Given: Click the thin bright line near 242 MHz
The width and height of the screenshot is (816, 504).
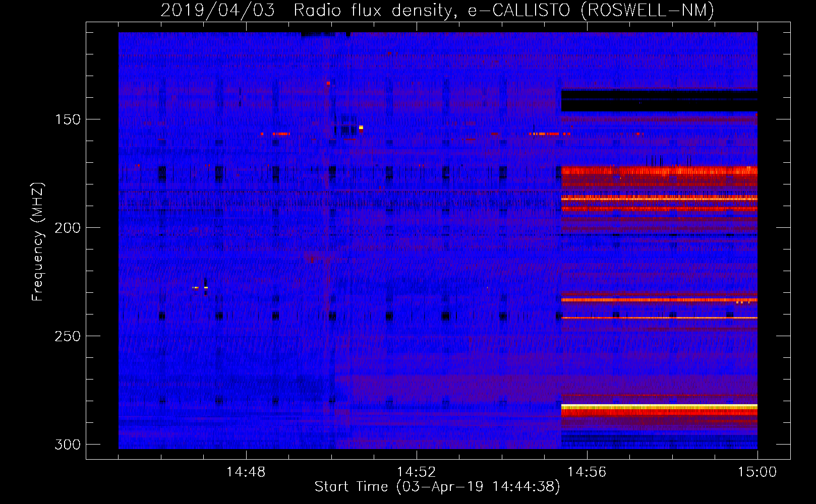Looking at the screenshot, I should 659,318.
